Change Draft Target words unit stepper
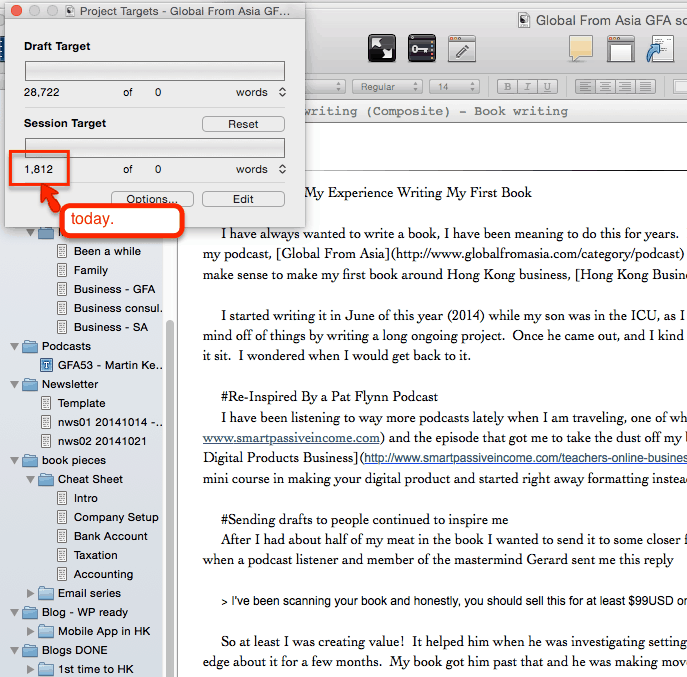The height and width of the screenshot is (677, 687). (282, 92)
